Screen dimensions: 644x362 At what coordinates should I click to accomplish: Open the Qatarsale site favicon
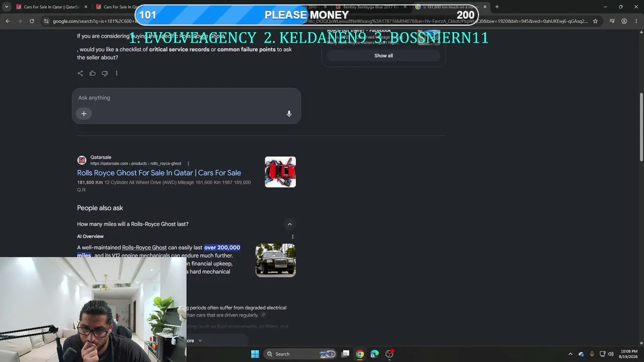[x=82, y=160]
